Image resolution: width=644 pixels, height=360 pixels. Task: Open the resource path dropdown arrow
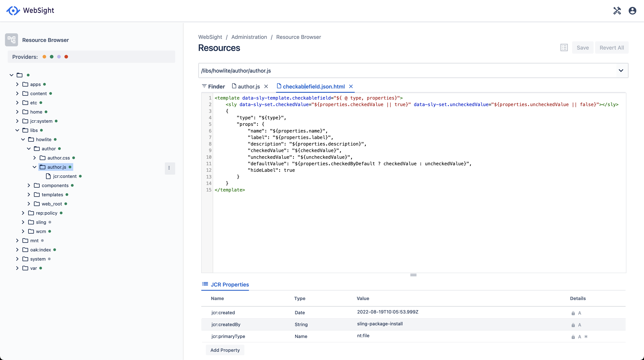[x=621, y=70]
